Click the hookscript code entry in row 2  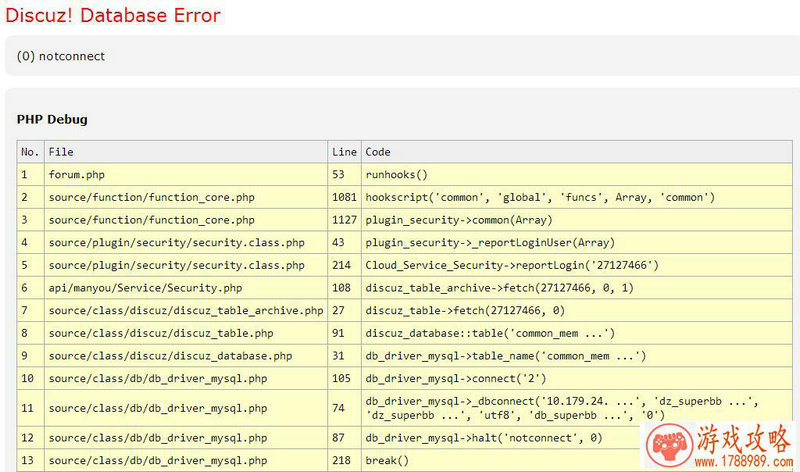tap(540, 197)
